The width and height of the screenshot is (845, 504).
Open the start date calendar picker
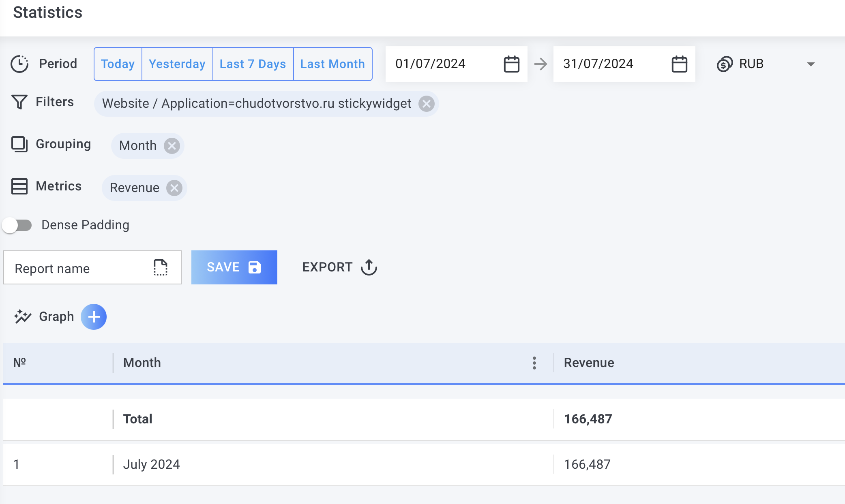[511, 64]
